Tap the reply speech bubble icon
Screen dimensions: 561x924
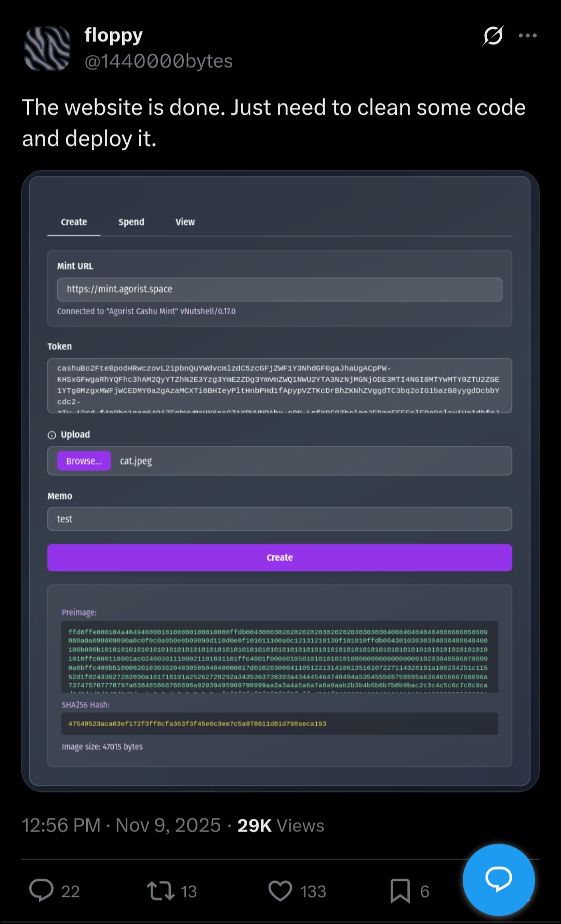[42, 890]
